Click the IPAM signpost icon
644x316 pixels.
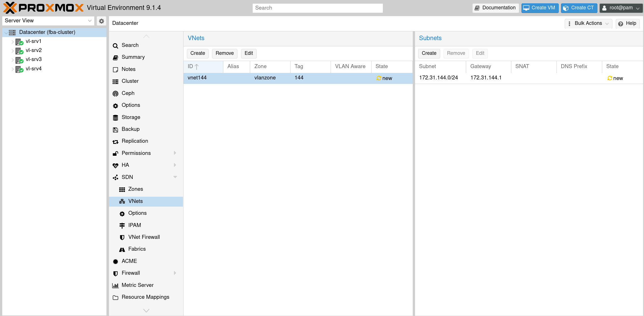[x=122, y=226]
